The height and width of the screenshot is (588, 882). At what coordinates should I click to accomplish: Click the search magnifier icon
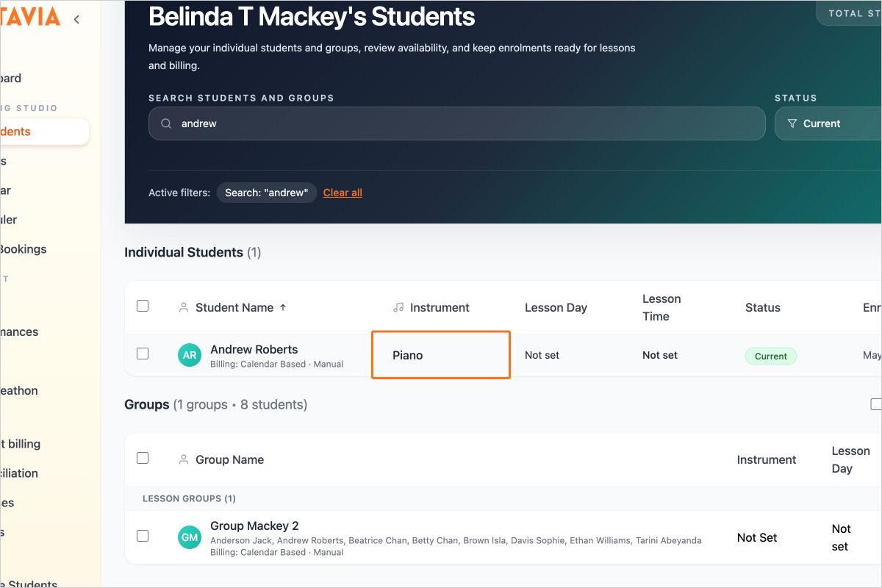(166, 123)
